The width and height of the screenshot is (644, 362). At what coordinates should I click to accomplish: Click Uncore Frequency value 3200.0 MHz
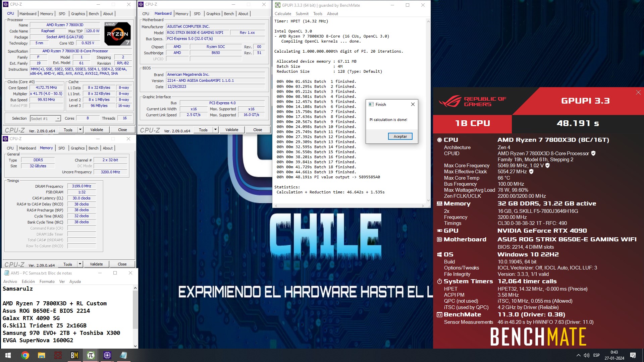110,172
